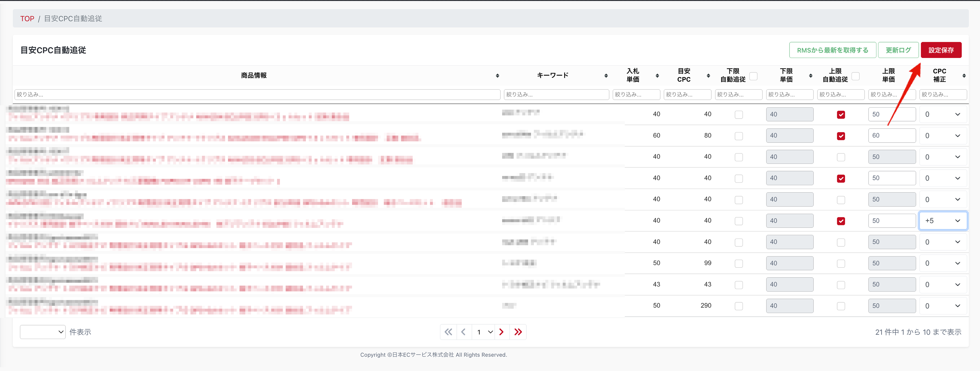Uncheck 上限自動追従 in the first row
Viewport: 980px width, 371px height.
[841, 115]
